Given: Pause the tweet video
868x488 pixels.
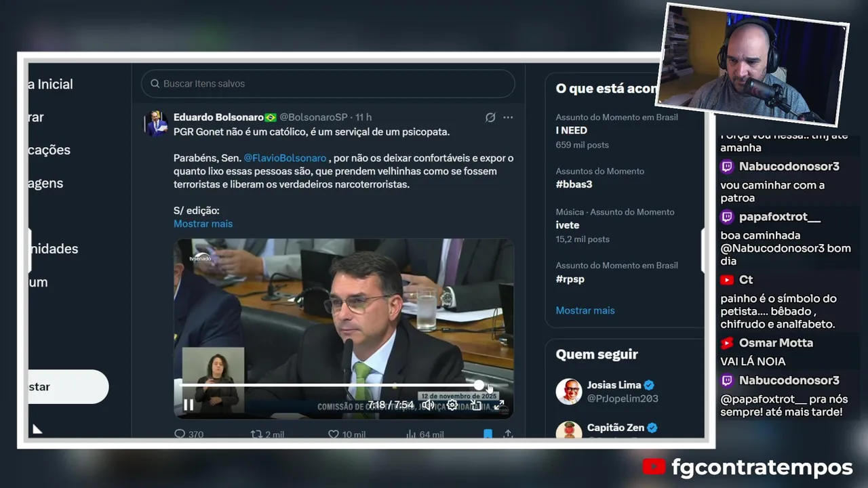Looking at the screenshot, I should pyautogui.click(x=189, y=405).
